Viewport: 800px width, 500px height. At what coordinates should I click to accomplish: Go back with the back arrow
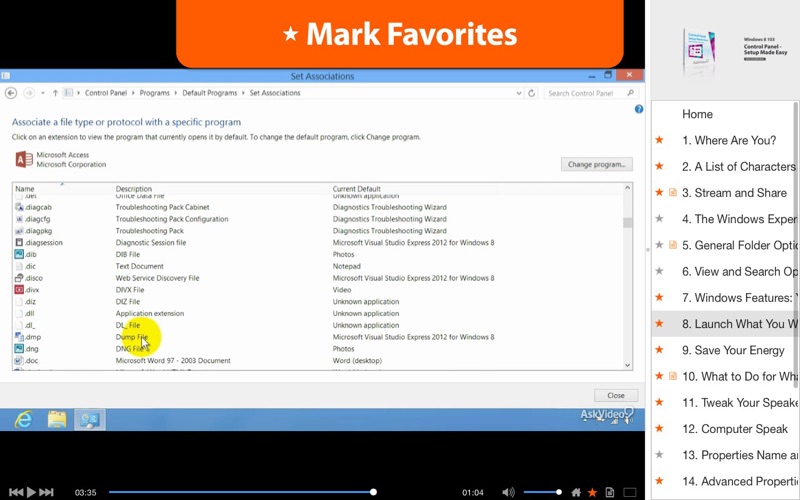(x=11, y=93)
